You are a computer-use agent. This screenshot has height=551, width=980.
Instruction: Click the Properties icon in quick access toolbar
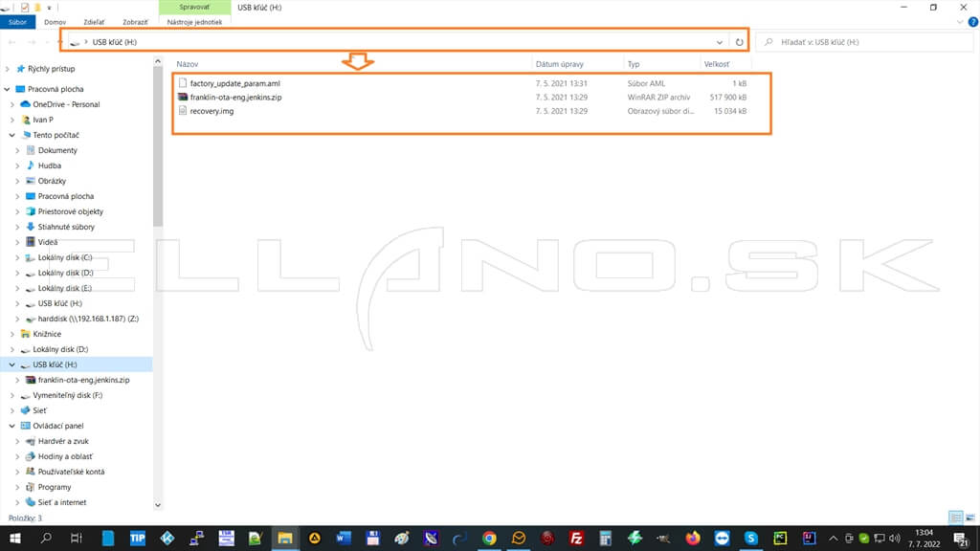[24, 8]
